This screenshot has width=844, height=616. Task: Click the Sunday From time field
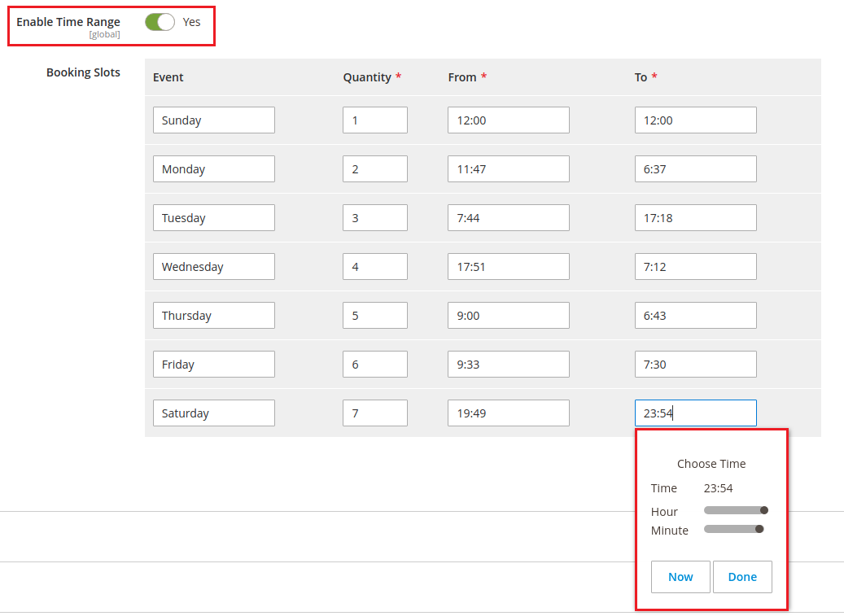click(x=508, y=120)
